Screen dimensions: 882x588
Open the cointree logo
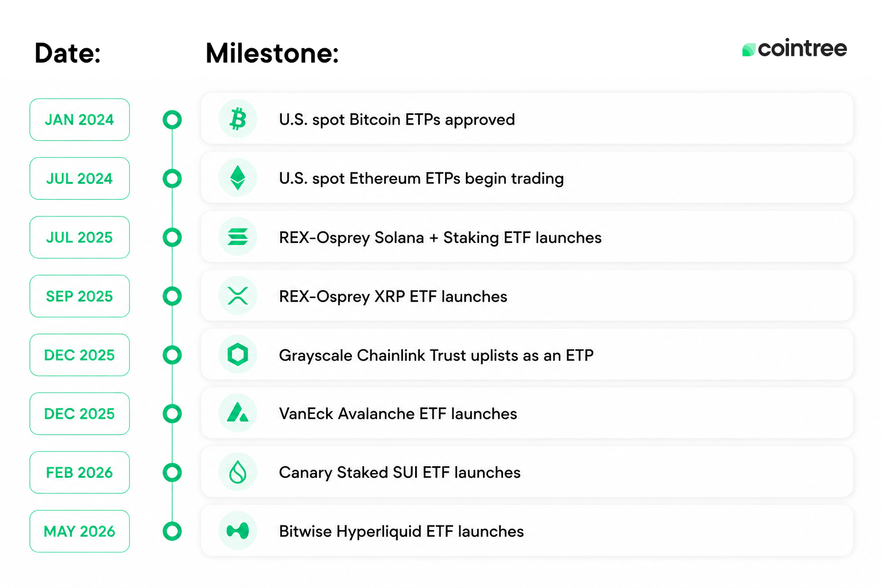(x=795, y=49)
